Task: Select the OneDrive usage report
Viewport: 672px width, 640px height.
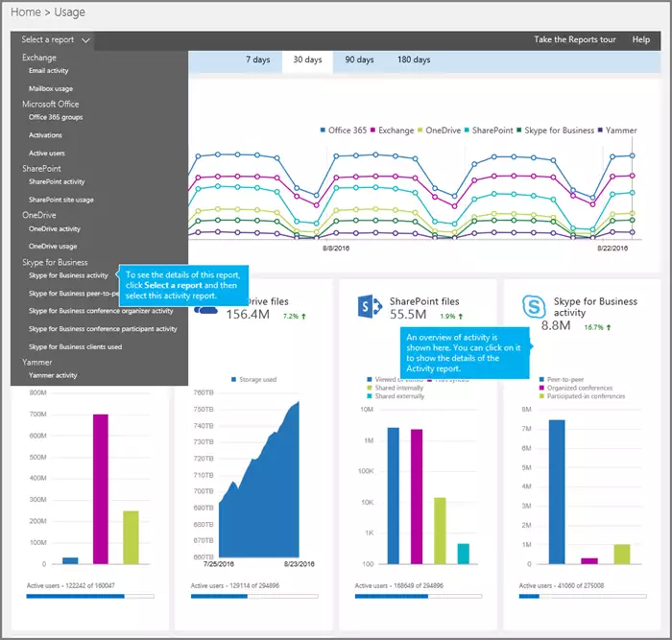Action: pos(52,247)
